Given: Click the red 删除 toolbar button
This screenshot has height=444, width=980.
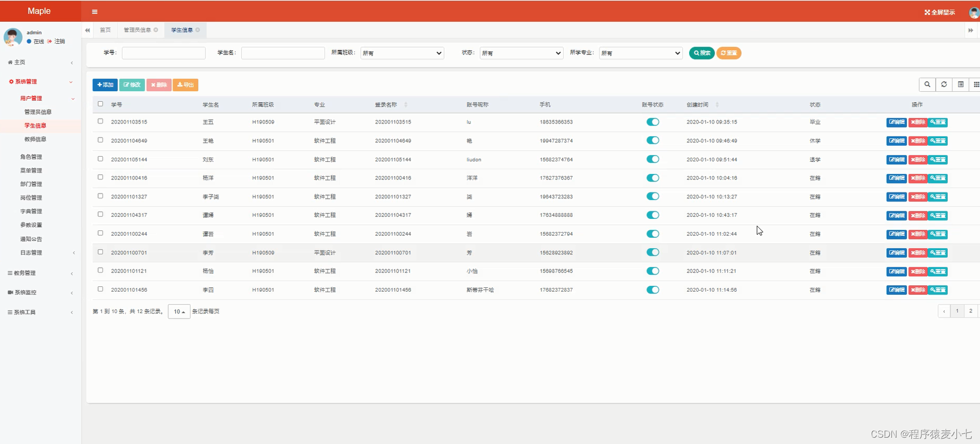Looking at the screenshot, I should pos(159,85).
